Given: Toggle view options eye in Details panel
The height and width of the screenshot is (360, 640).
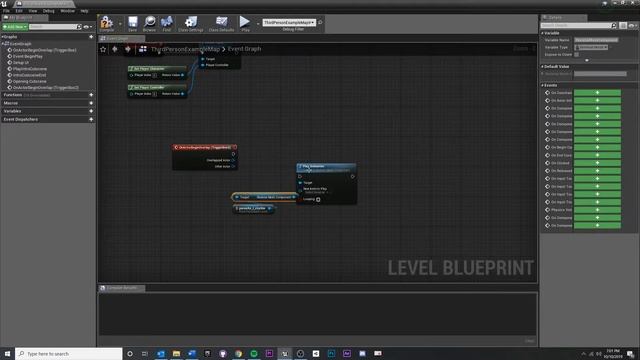Looking at the screenshot, I should tap(632, 25).
